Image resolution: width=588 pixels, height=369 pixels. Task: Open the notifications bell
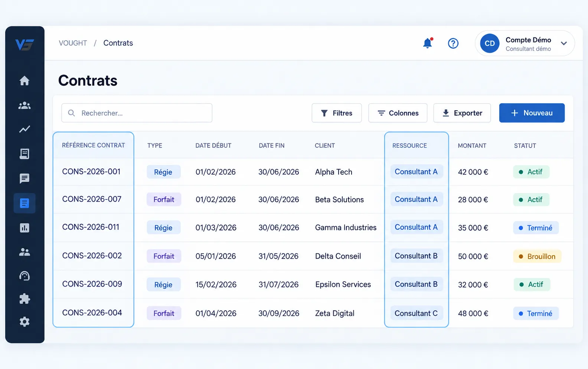coord(428,43)
